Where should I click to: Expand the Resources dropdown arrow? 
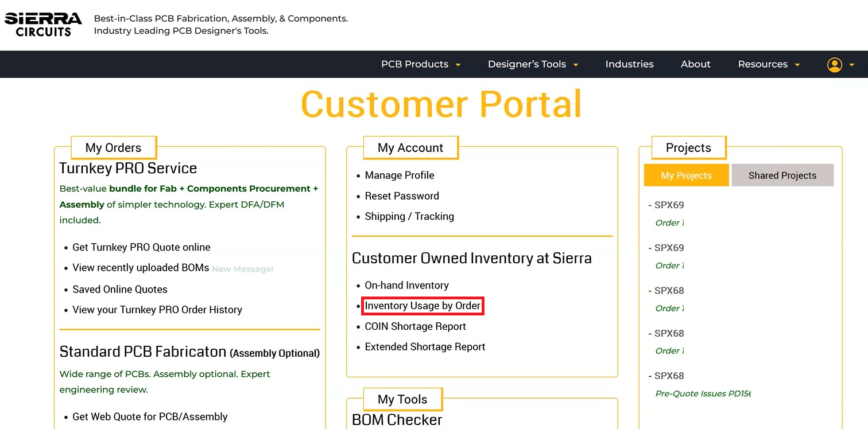(x=797, y=65)
